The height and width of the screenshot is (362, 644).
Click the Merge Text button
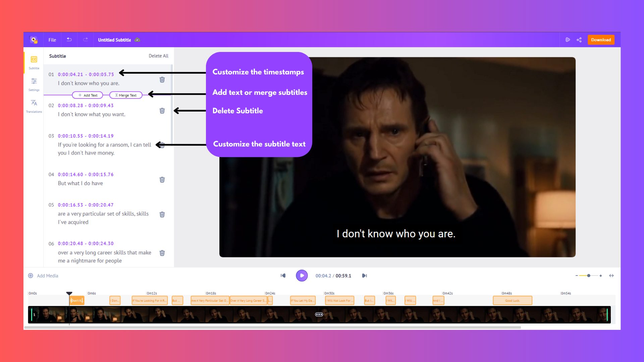pyautogui.click(x=126, y=95)
